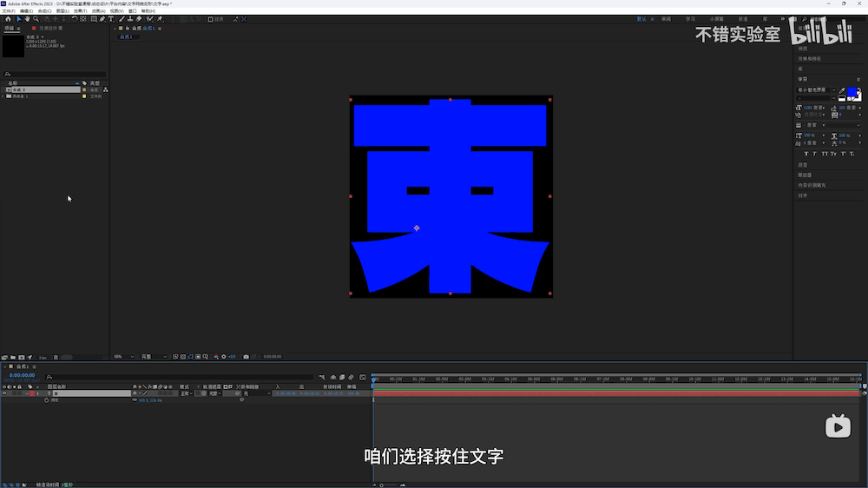Click the eyedropper in the Character panel
This screenshot has width=868, height=488.
click(x=842, y=91)
